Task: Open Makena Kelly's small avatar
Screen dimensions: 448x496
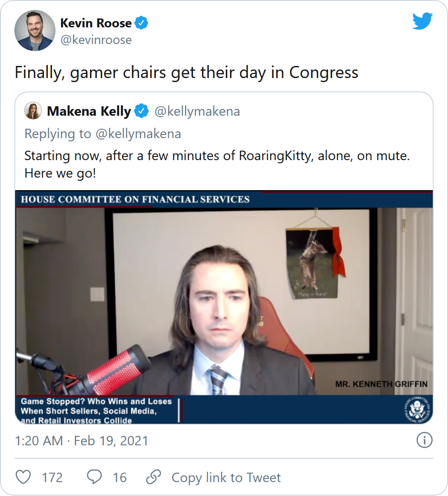Action: point(33,111)
